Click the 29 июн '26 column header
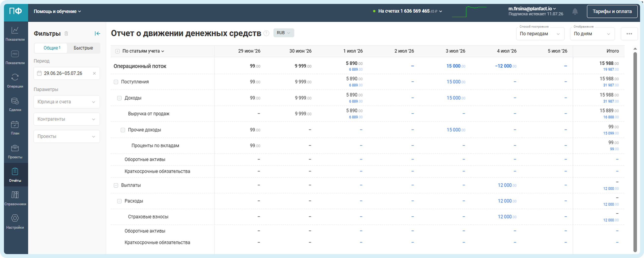Image resolution: width=644 pixels, height=258 pixels. coord(249,51)
